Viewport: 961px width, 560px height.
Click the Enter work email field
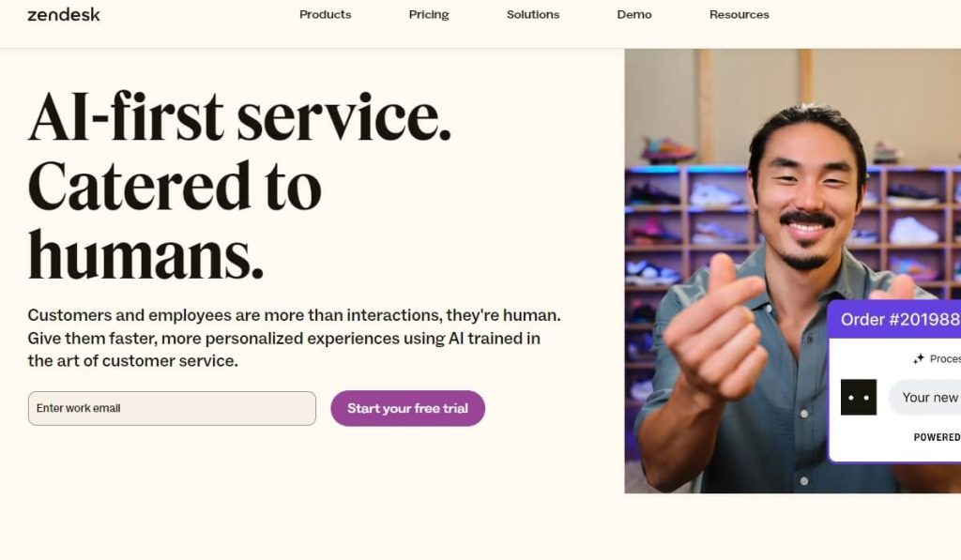[172, 408]
